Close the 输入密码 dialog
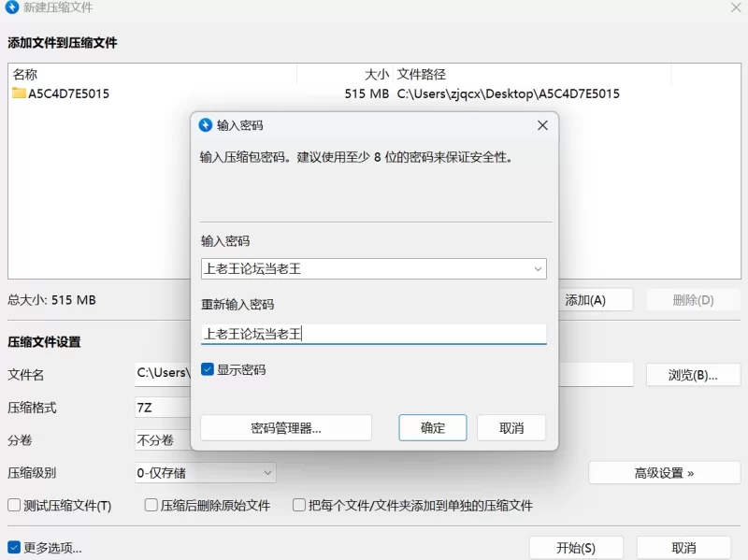The image size is (748, 560). [x=542, y=125]
